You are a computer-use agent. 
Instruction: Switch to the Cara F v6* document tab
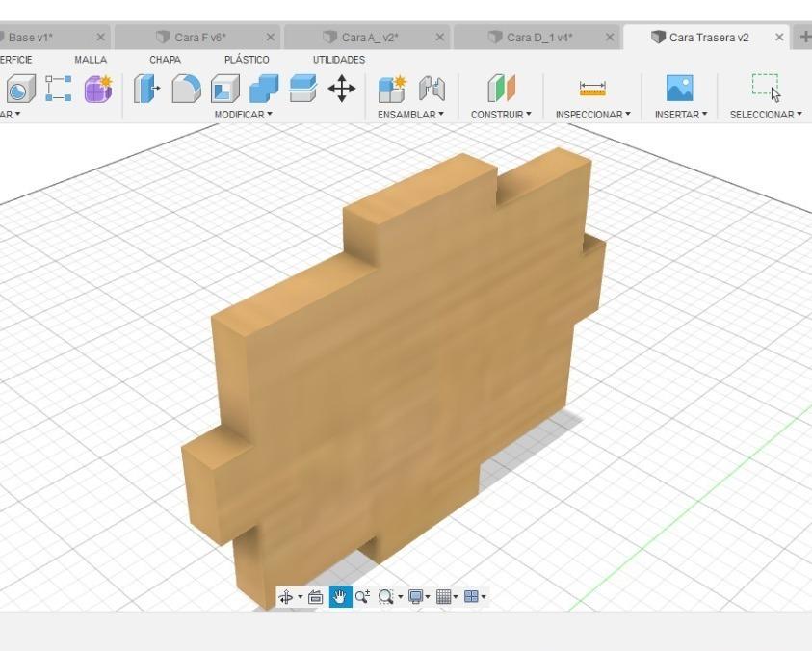(x=196, y=38)
